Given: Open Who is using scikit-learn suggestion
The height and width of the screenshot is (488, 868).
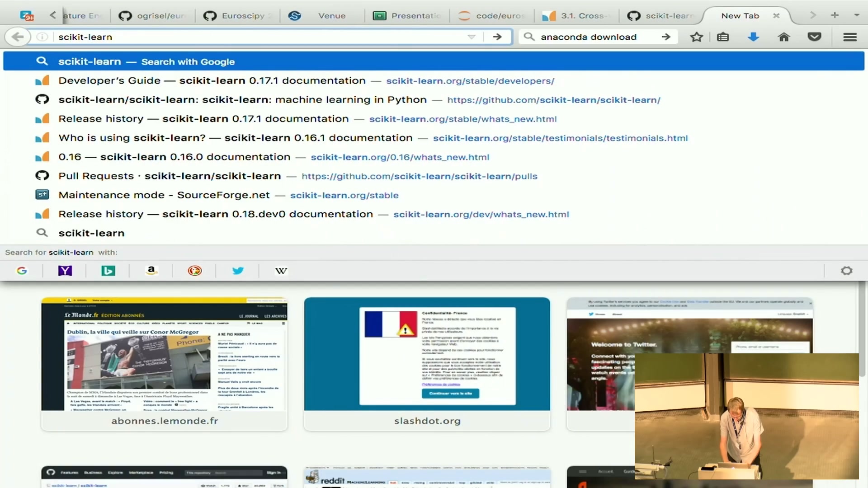Looking at the screenshot, I should [434, 137].
